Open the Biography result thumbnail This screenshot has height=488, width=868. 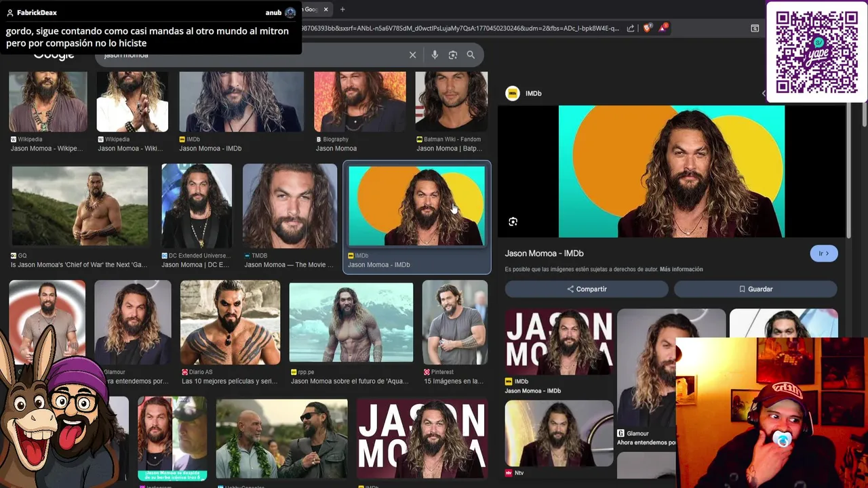[360, 102]
